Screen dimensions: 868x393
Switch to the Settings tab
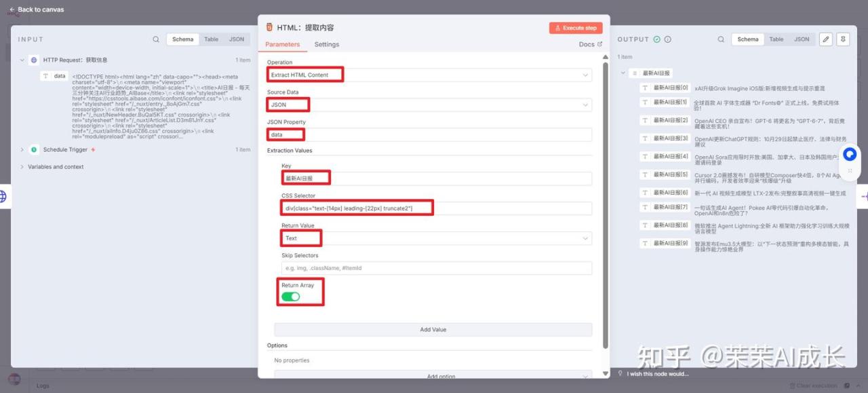326,45
